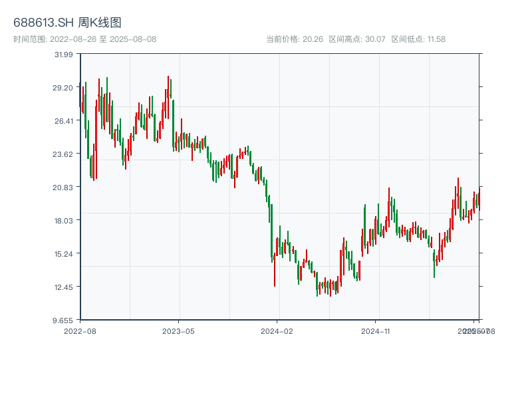This screenshot has height=399, width=532.
Task: Click the last candlestick at the chart's right edge
Action: pyautogui.click(x=478, y=199)
